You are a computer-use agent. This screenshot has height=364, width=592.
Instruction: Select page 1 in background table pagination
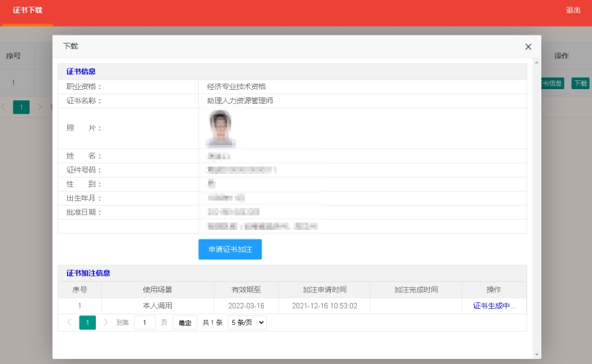[21, 107]
